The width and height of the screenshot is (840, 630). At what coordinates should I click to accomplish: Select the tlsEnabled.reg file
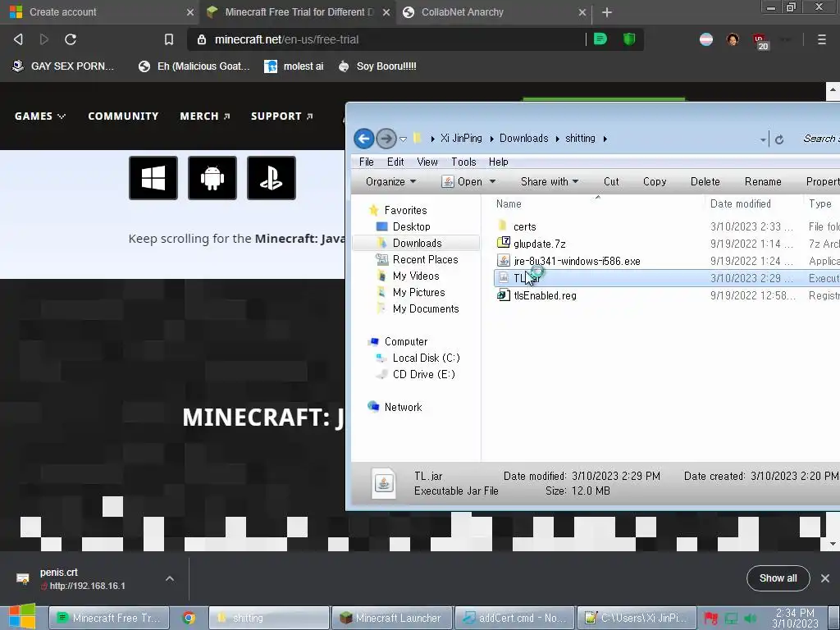tap(545, 295)
